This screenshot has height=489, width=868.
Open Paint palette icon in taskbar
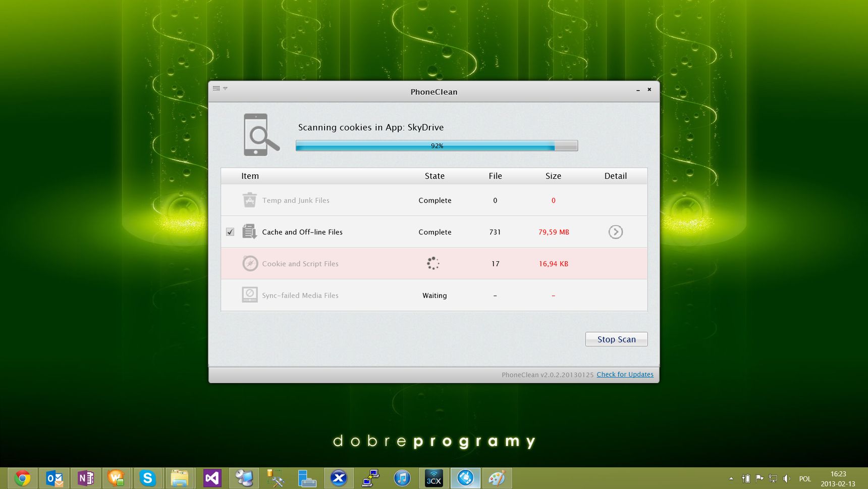tap(497, 478)
